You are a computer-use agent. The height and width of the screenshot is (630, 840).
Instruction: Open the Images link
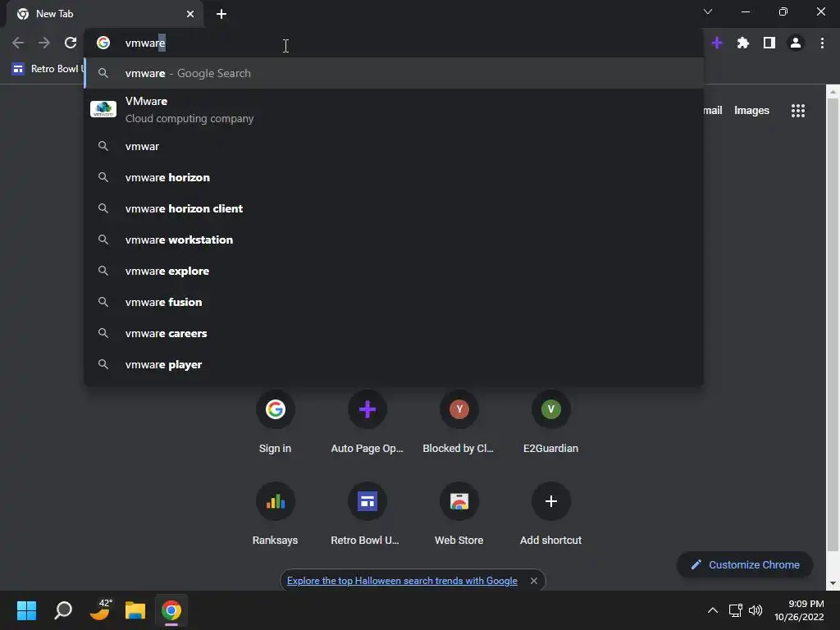(x=751, y=111)
